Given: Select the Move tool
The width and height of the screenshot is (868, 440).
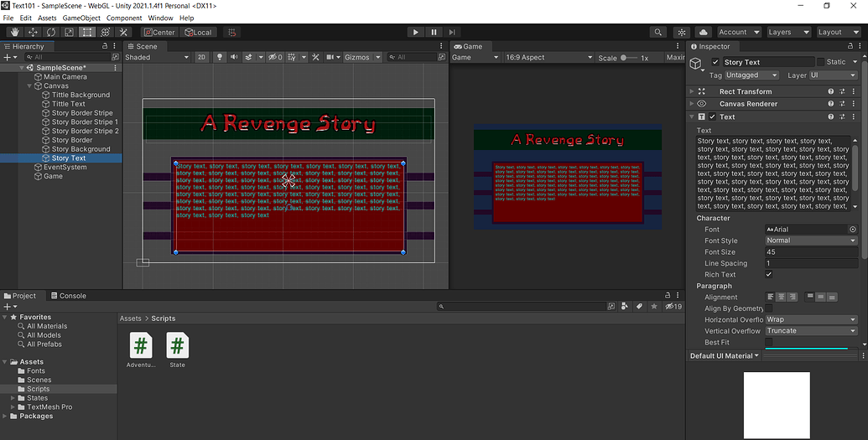Looking at the screenshot, I should click(x=33, y=32).
